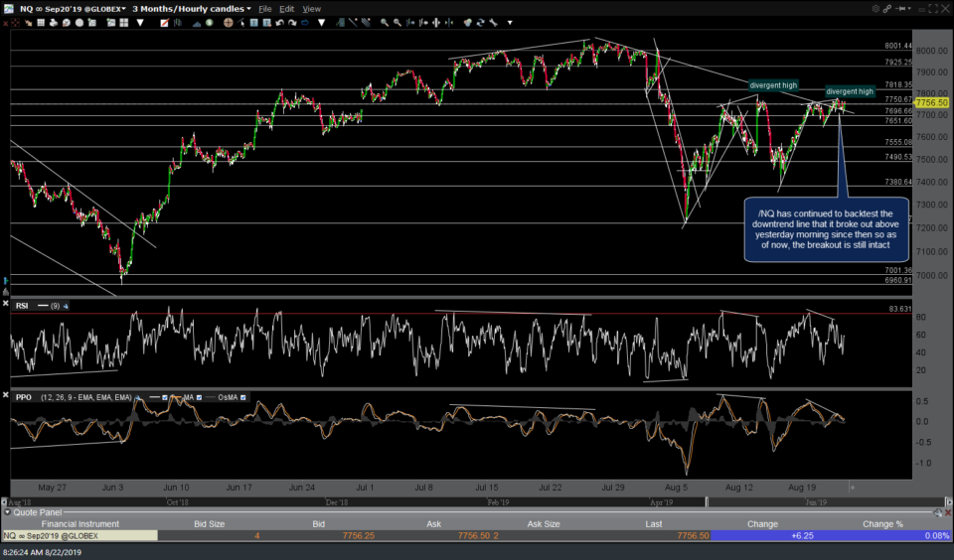
Task: Click the pin window icon in title bar
Action: point(902,9)
